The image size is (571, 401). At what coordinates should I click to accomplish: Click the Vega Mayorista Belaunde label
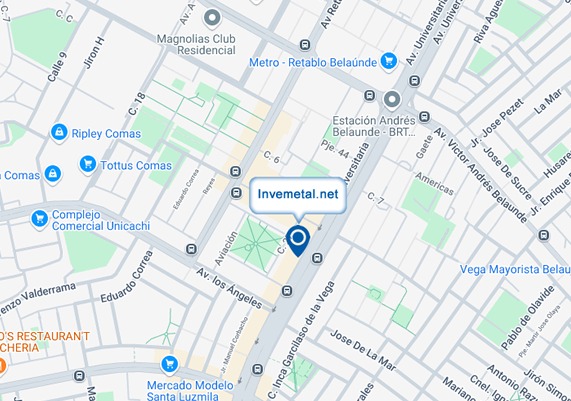coord(515,270)
